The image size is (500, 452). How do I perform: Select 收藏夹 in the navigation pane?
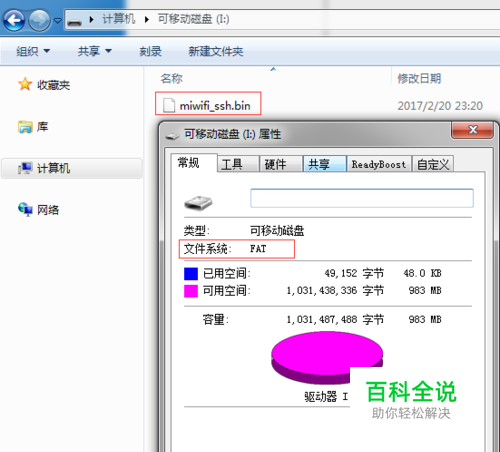53,85
